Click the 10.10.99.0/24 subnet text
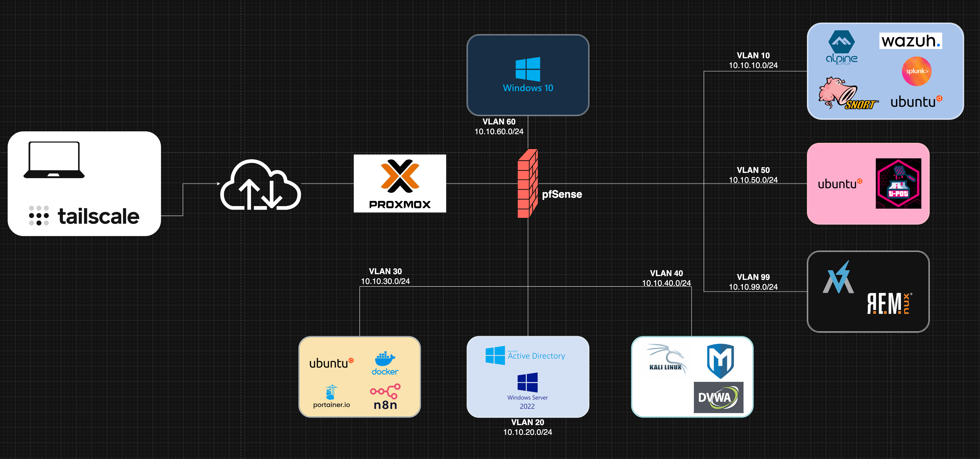 coord(753,287)
